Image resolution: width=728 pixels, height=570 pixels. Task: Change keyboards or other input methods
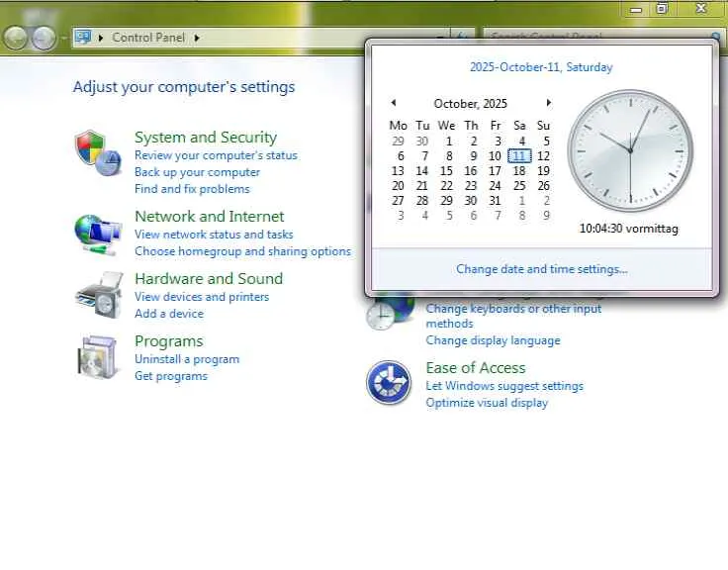click(513, 316)
